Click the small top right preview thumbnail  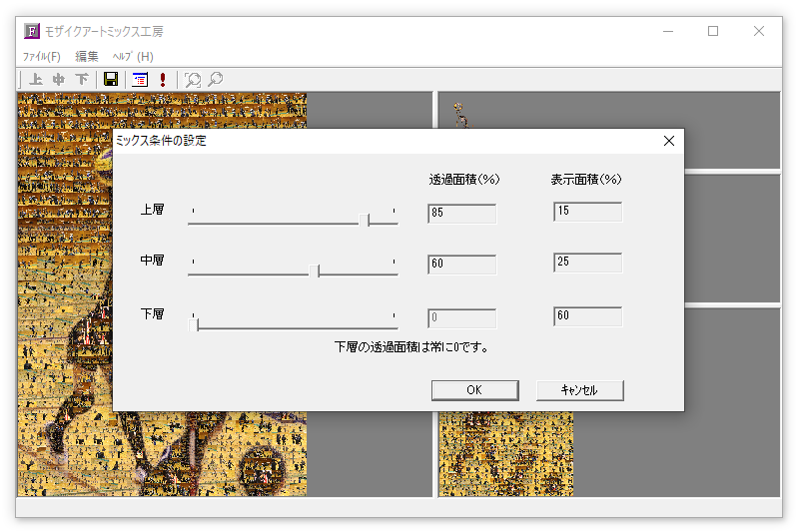460,115
